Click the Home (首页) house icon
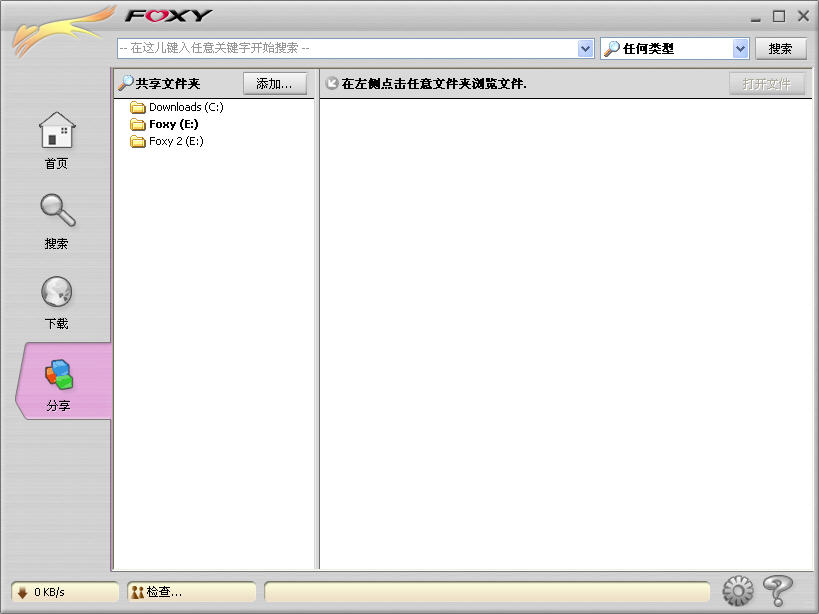This screenshot has height=614, width=819. pyautogui.click(x=57, y=130)
